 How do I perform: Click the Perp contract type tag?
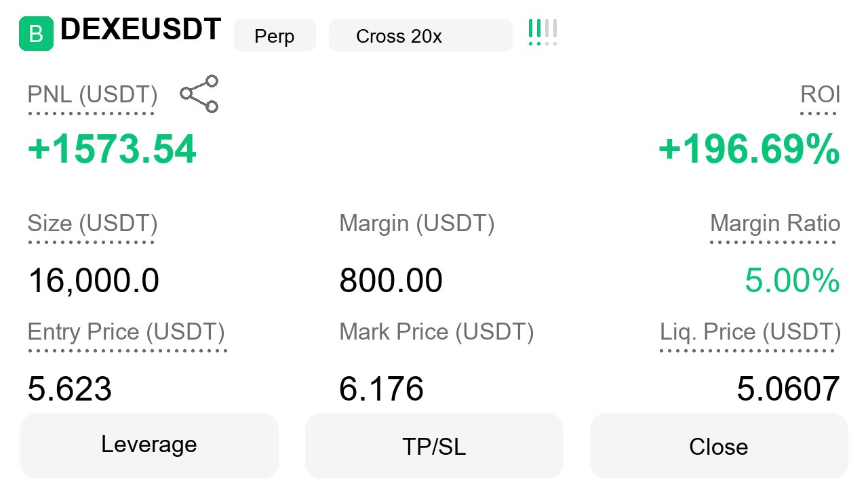[275, 35]
